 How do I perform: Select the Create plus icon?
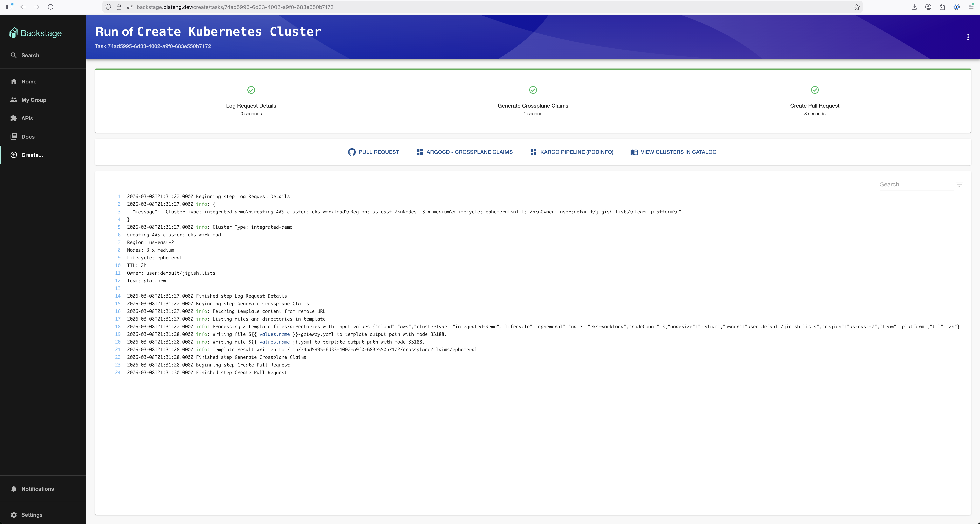14,155
